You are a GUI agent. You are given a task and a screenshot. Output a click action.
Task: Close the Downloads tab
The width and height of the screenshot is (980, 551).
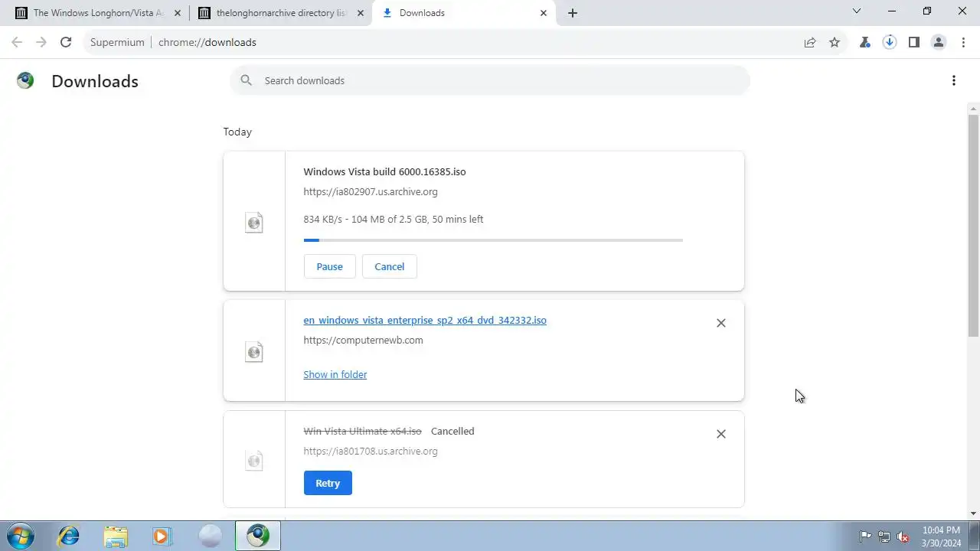pyautogui.click(x=544, y=13)
